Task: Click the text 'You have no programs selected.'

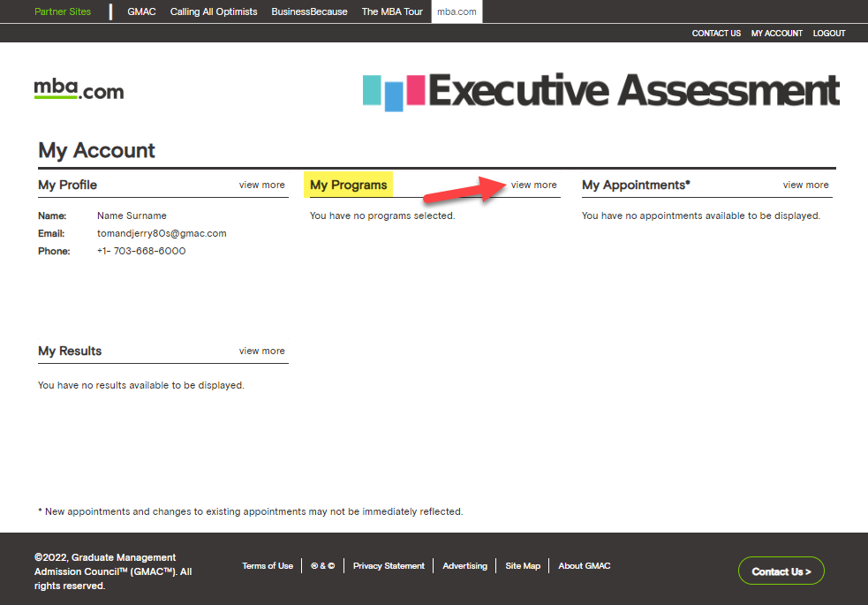Action: tap(382, 216)
